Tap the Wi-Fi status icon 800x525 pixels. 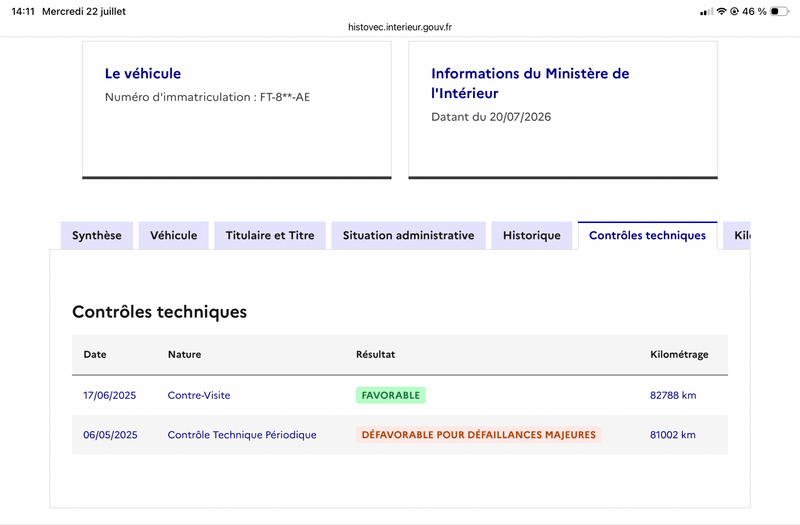721,11
